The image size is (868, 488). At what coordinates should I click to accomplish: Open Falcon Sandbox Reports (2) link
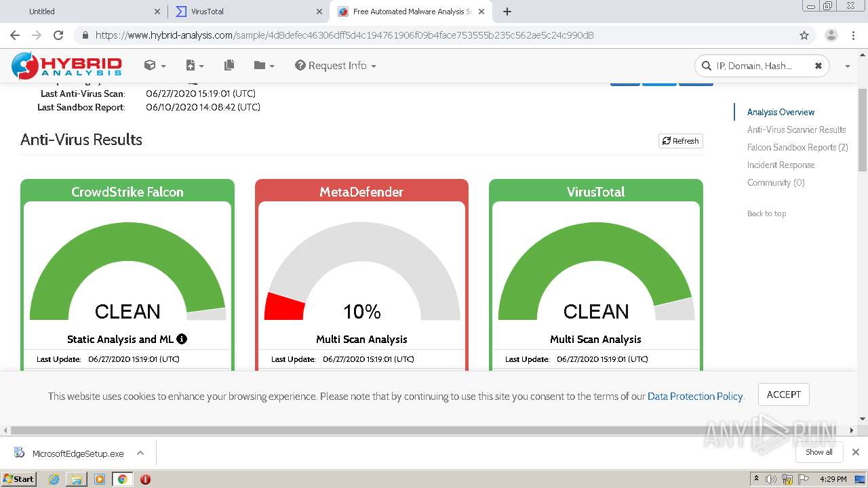(797, 147)
